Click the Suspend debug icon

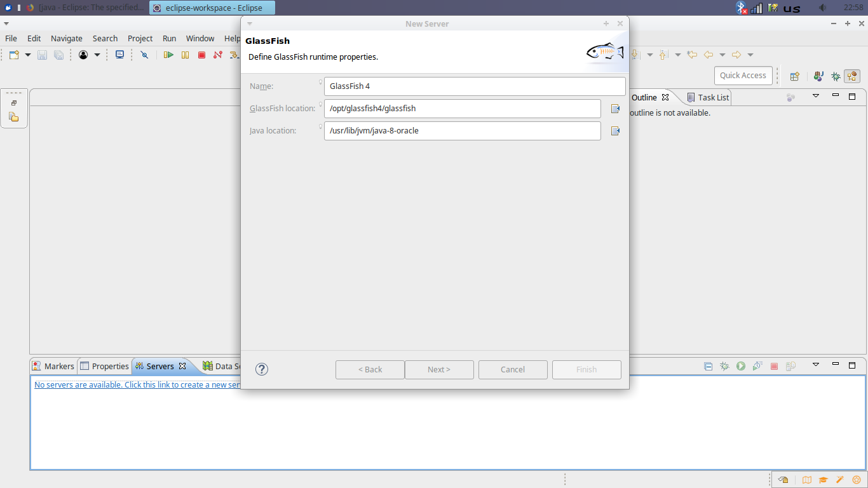click(x=185, y=55)
